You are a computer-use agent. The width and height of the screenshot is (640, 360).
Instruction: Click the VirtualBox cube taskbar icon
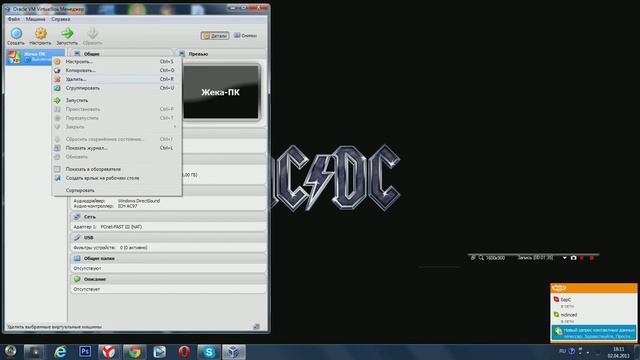pos(234,352)
